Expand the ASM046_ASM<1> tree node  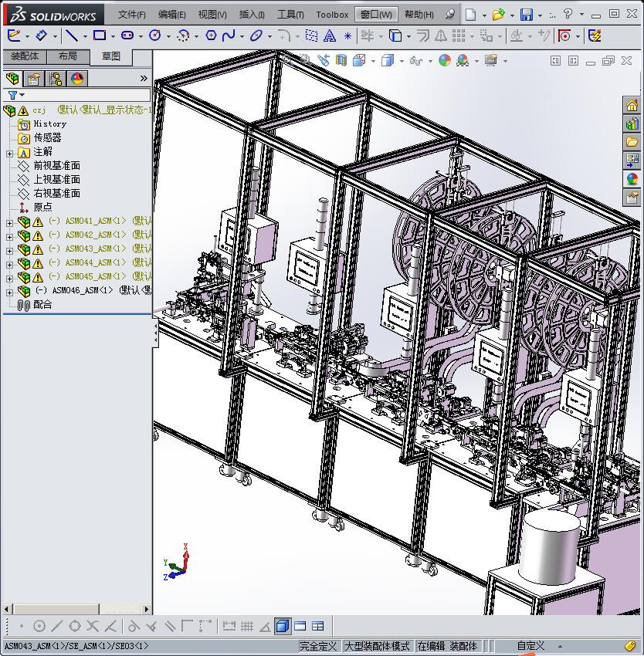pos(9,292)
